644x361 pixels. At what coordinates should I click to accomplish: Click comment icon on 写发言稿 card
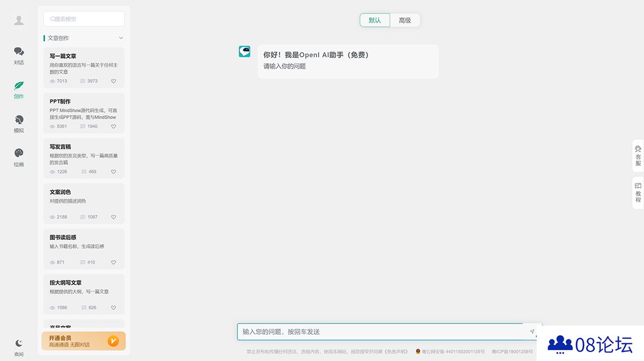tap(84, 172)
